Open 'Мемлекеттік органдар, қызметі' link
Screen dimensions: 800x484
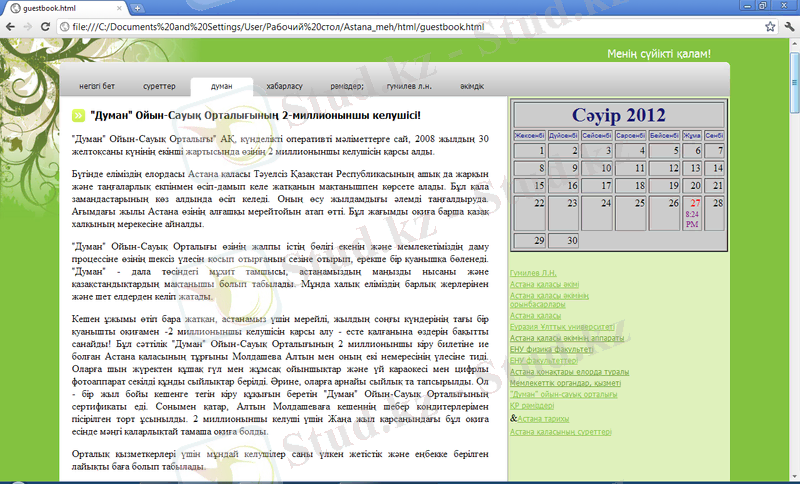[x=565, y=383]
